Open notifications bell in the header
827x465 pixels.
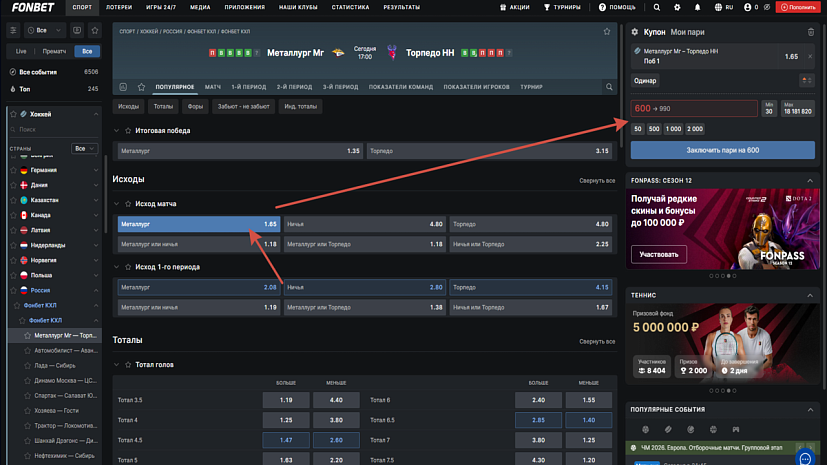coord(697,7)
